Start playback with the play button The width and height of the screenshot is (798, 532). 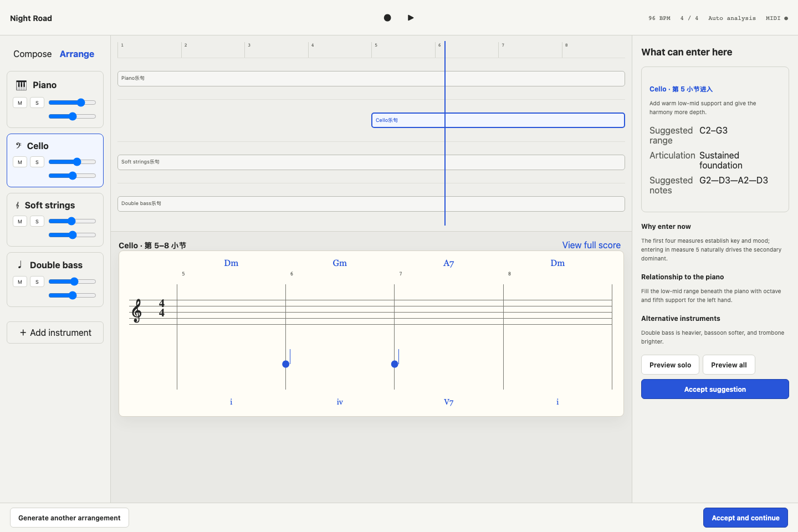[411, 18]
